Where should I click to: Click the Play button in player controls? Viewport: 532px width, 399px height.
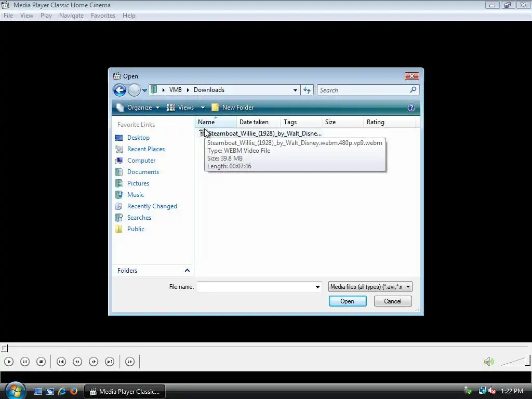tap(9, 362)
